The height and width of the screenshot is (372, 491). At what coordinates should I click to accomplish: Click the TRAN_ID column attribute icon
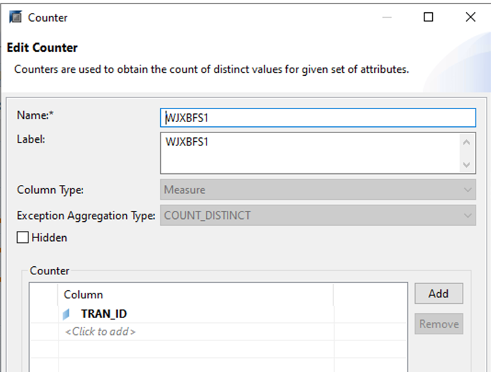[x=66, y=314]
